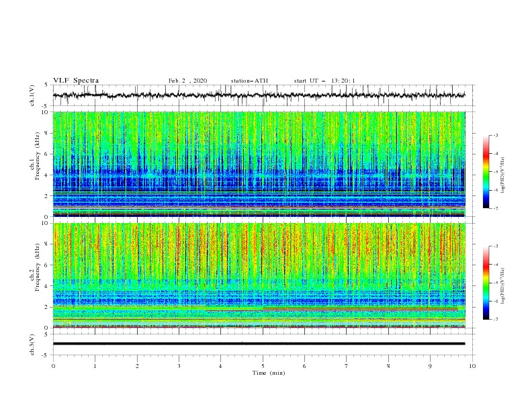Viewport: 532px width, 411px height.
Task: Click the "6" tick on the time axis
Action: pyautogui.click(x=304, y=366)
